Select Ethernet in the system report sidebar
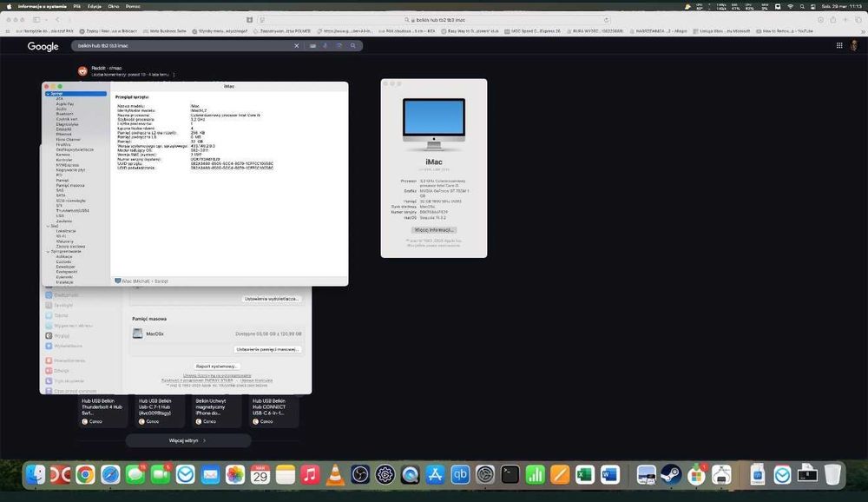The width and height of the screenshot is (868, 502). pyautogui.click(x=63, y=134)
